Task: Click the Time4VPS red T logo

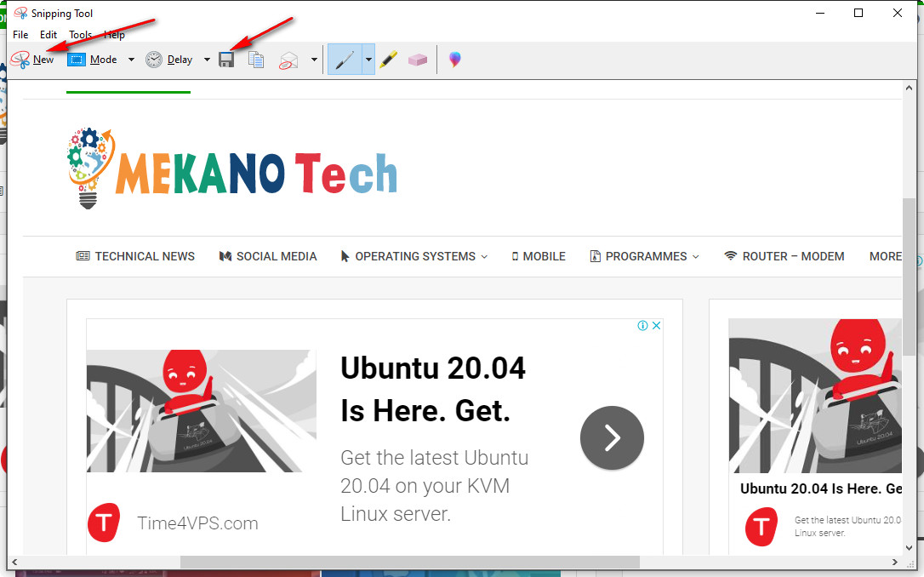Action: point(104,523)
